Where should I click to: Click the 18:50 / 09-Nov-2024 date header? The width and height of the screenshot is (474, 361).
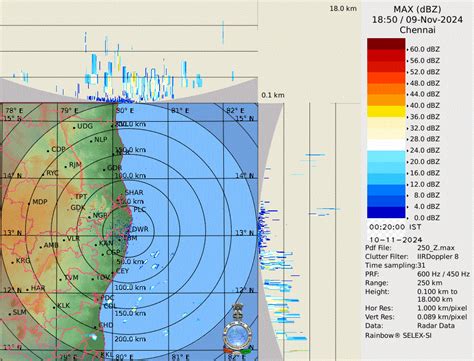[x=417, y=20]
